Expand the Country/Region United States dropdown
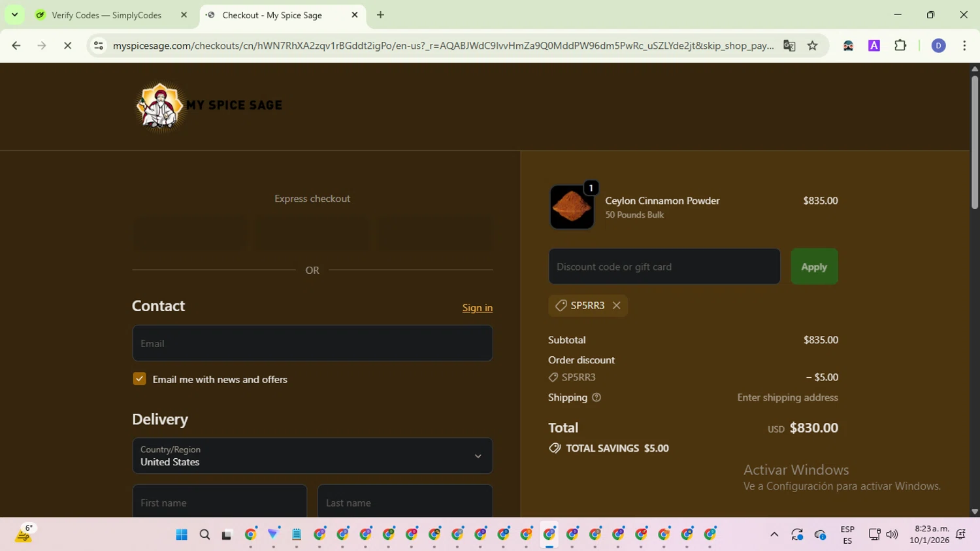This screenshot has width=980, height=551. 312,456
